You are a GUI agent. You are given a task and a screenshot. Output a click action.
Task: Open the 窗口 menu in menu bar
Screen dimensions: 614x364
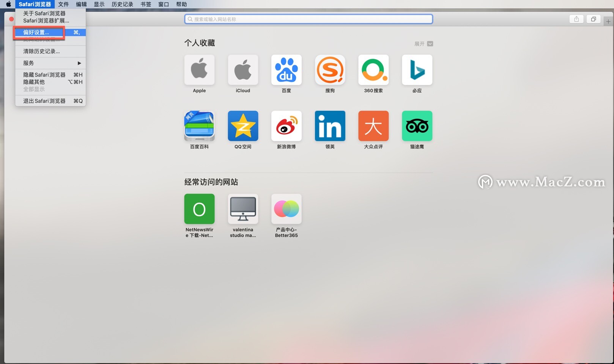click(164, 4)
